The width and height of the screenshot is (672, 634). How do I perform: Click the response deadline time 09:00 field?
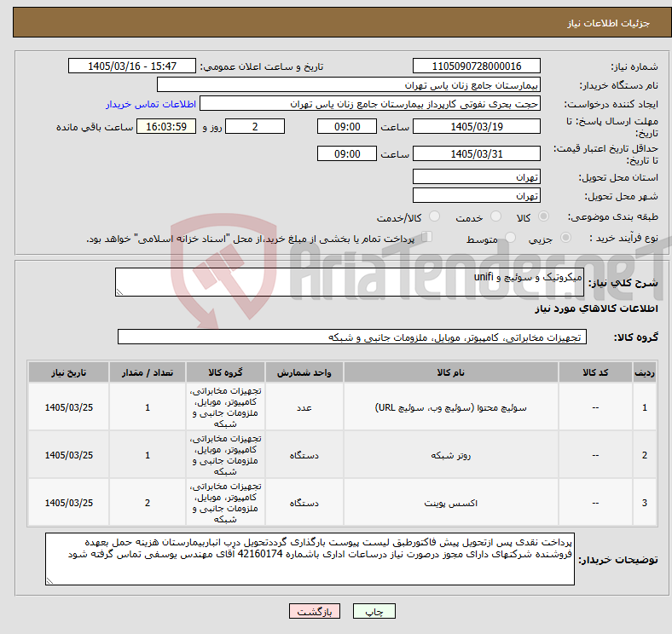[x=347, y=126]
